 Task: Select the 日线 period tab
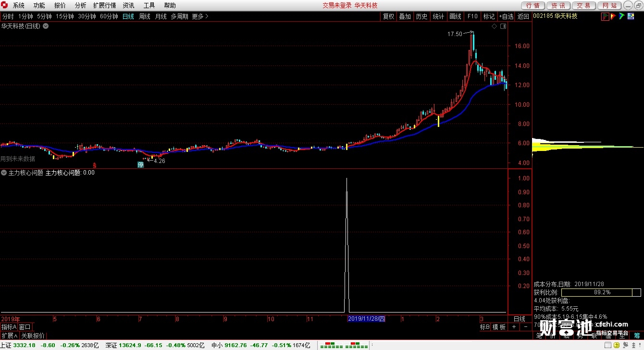pyautogui.click(x=128, y=16)
